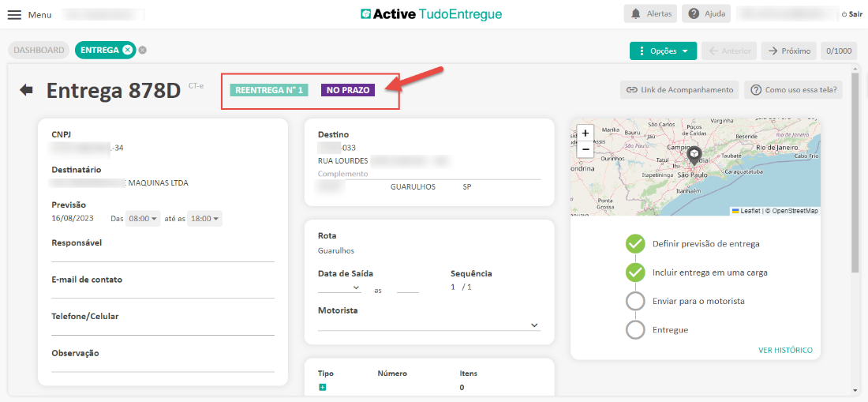Expand the Opções dropdown

663,51
